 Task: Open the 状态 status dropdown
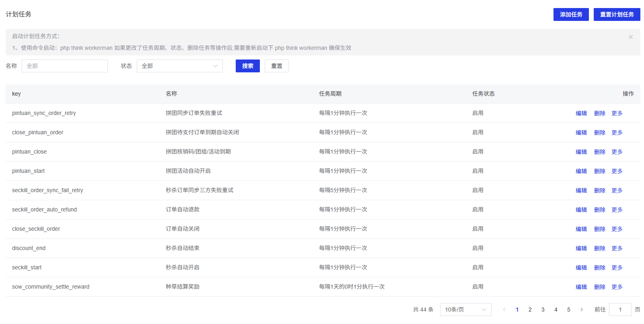click(x=179, y=66)
